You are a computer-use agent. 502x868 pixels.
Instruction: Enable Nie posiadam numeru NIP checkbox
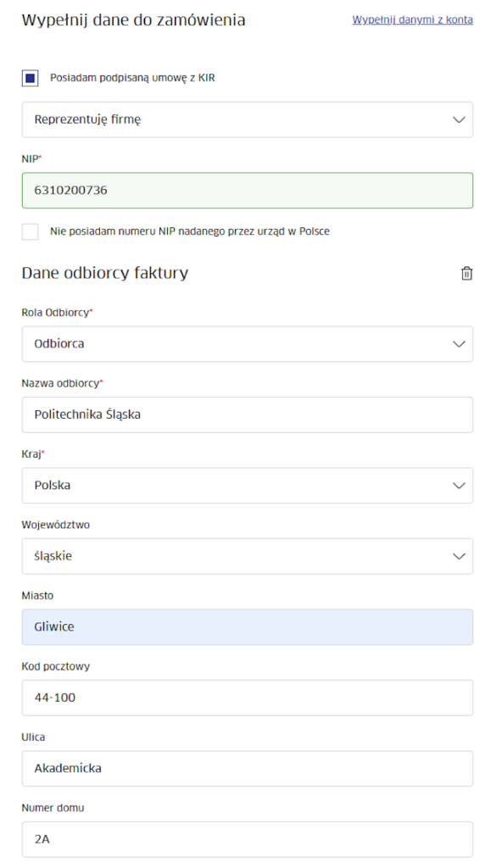[x=31, y=231]
